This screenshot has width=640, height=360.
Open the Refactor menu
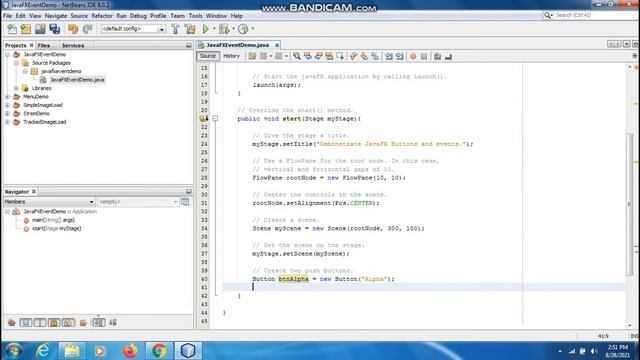pyautogui.click(x=102, y=16)
